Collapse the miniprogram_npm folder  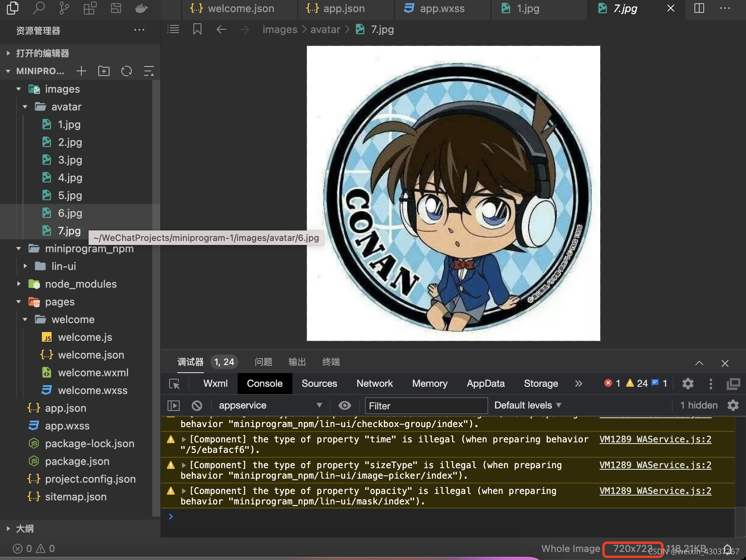click(x=19, y=249)
